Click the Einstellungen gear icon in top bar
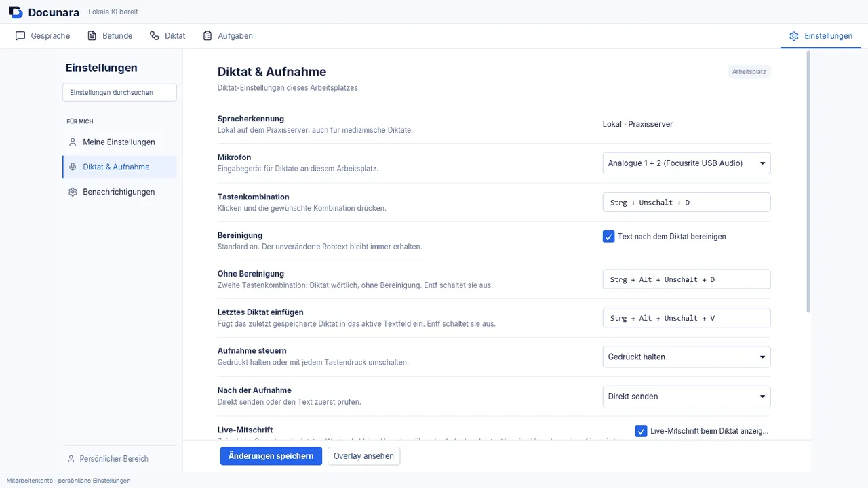868x488 pixels. coord(794,36)
